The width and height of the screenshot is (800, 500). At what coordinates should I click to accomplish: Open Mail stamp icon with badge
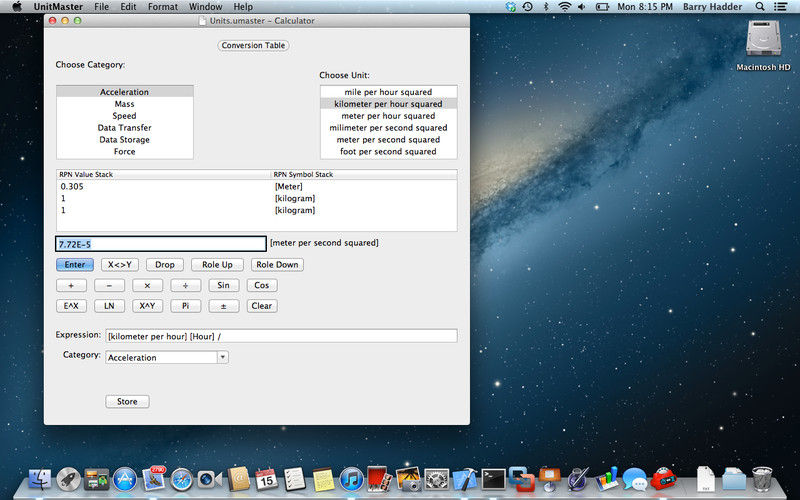click(154, 479)
